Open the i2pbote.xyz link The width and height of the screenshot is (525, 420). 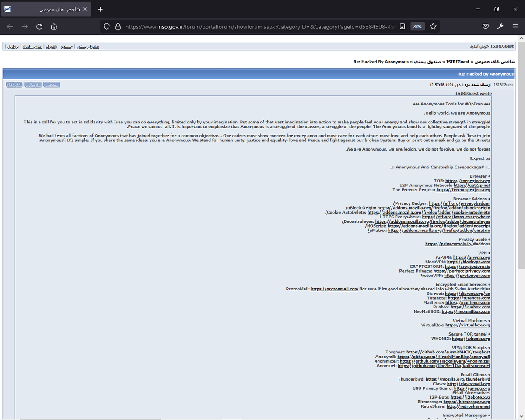[x=470, y=397]
